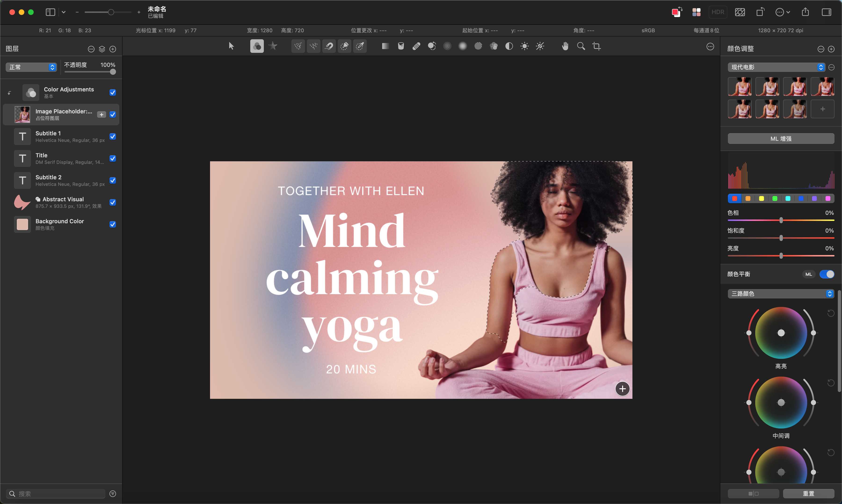Select the red color range swatch
Image resolution: width=842 pixels, height=504 pixels.
[735, 198]
